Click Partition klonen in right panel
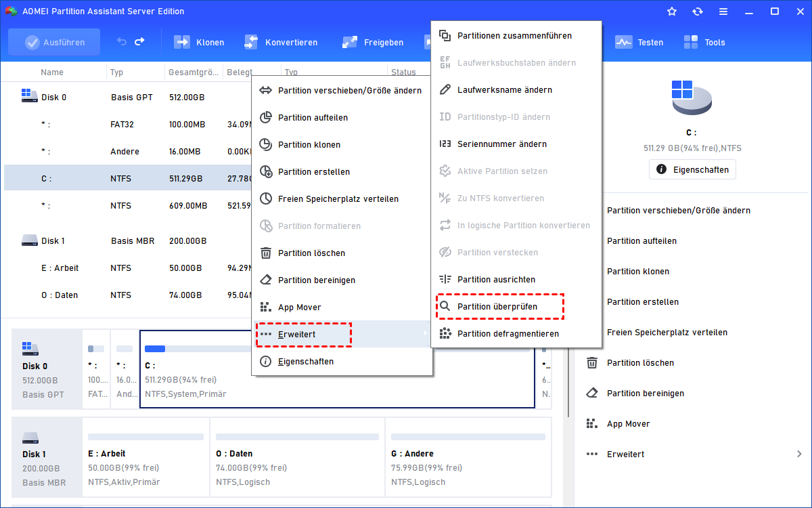 [638, 271]
